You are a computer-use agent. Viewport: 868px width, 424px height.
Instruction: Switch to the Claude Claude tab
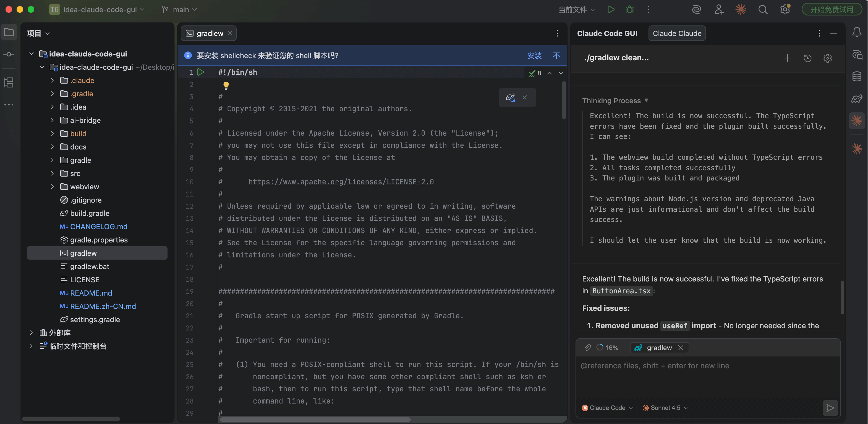[x=677, y=33]
